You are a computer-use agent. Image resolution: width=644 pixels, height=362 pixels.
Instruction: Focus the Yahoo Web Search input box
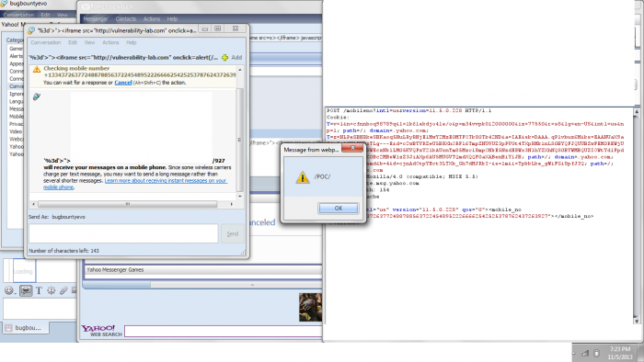pos(223,332)
